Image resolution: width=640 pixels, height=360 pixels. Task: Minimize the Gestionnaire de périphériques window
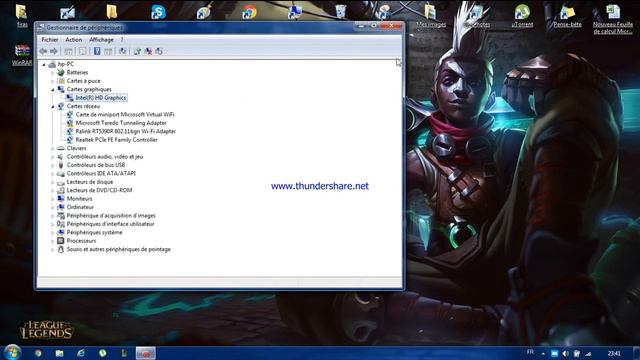[x=361, y=26]
